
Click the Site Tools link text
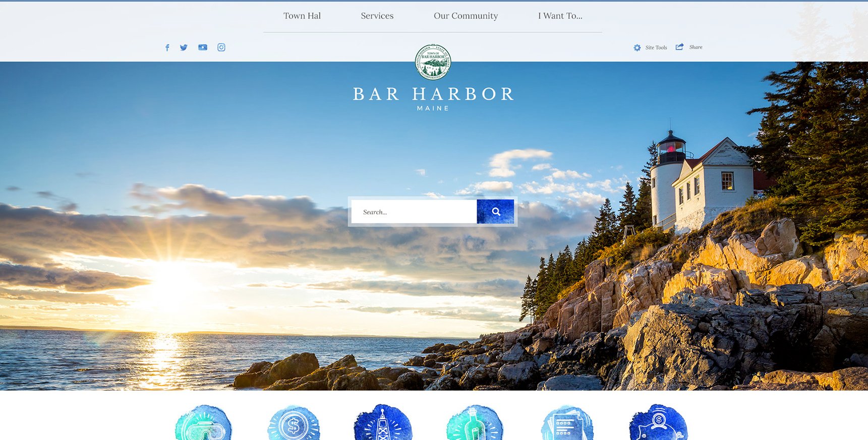click(x=656, y=47)
